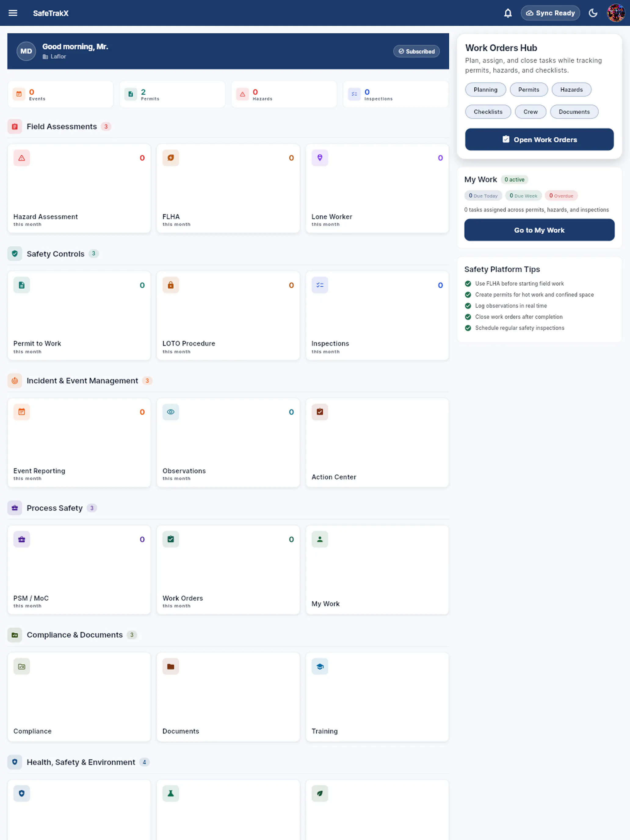Click the flask icon card in Health section
Viewport: 630px width, 840px height.
[x=171, y=794]
